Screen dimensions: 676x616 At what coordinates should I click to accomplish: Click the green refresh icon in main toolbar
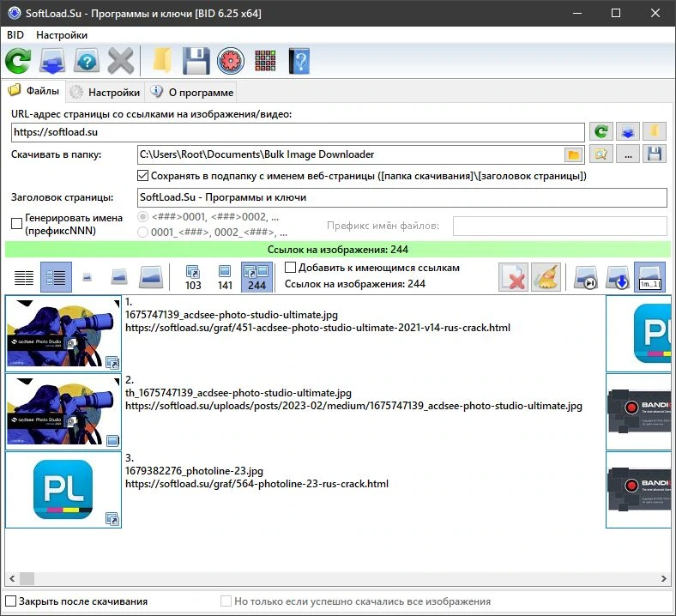18,61
